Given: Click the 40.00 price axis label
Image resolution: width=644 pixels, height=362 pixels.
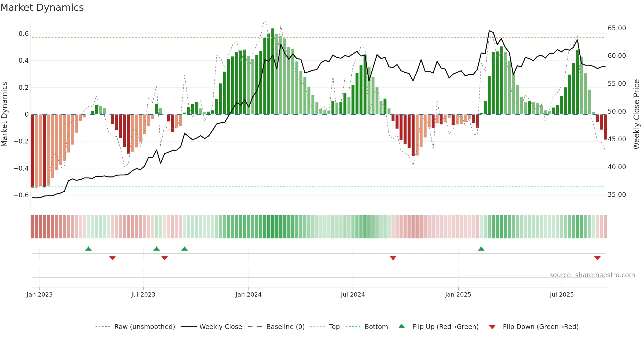Looking at the screenshot, I should coord(617,167).
